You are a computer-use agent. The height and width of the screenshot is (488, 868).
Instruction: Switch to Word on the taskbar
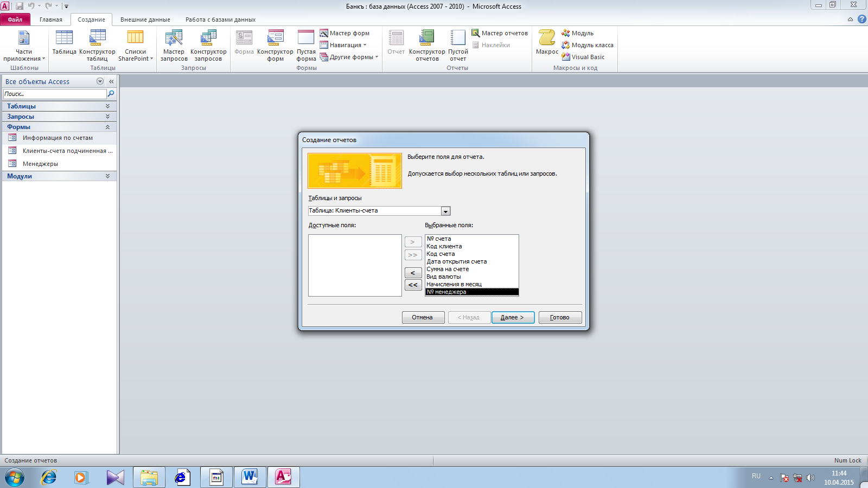coord(250,478)
